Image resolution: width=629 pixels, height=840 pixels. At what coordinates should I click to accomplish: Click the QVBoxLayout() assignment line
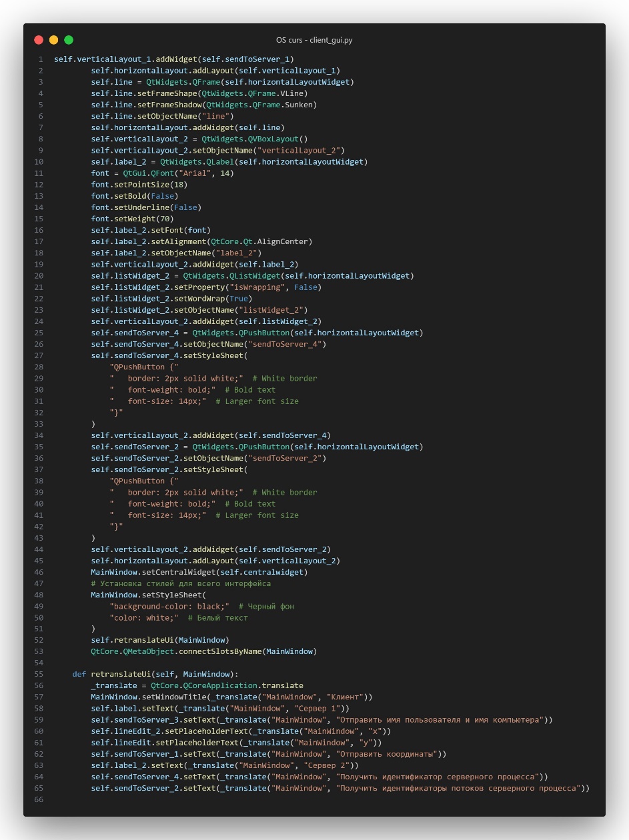pyautogui.click(x=199, y=139)
